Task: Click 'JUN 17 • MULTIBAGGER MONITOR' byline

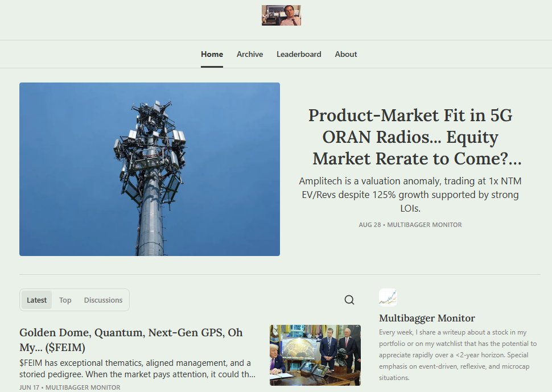Action: (69, 387)
